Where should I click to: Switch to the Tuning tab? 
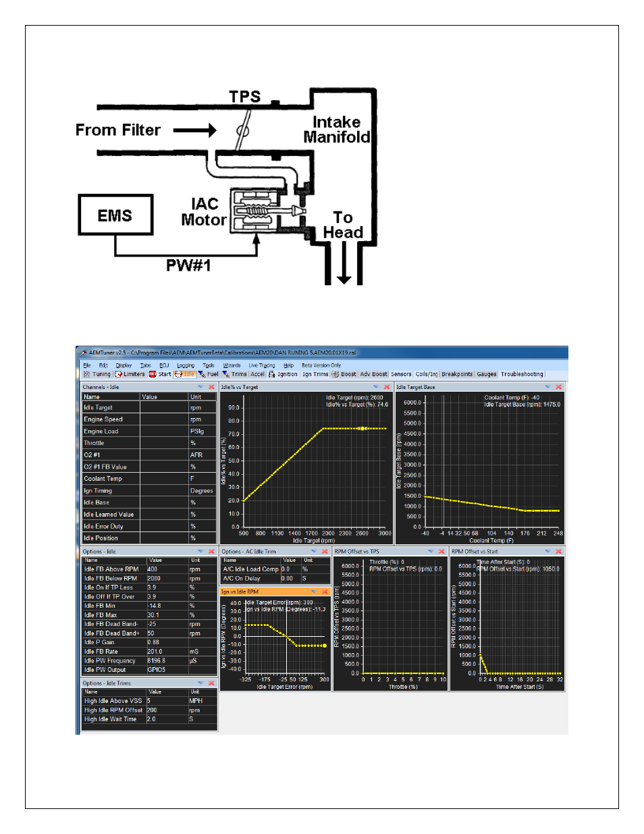point(97,374)
